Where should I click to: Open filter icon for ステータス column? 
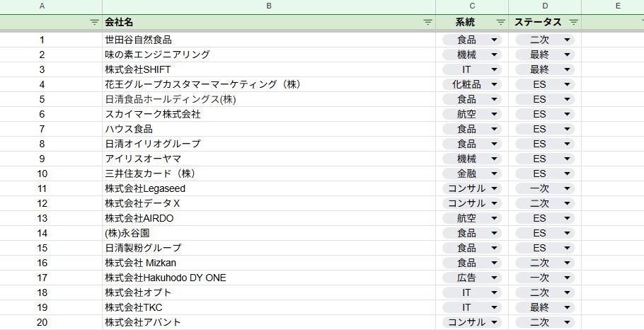pos(574,22)
